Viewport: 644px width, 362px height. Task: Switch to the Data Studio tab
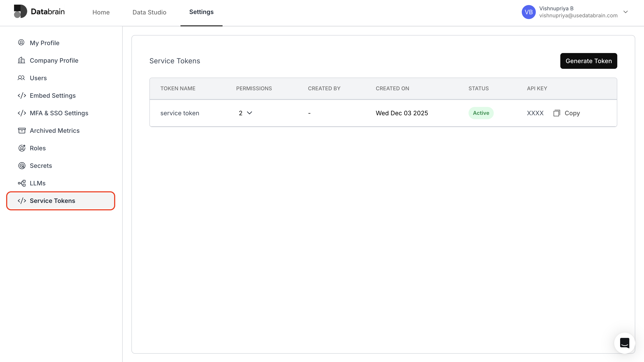149,12
